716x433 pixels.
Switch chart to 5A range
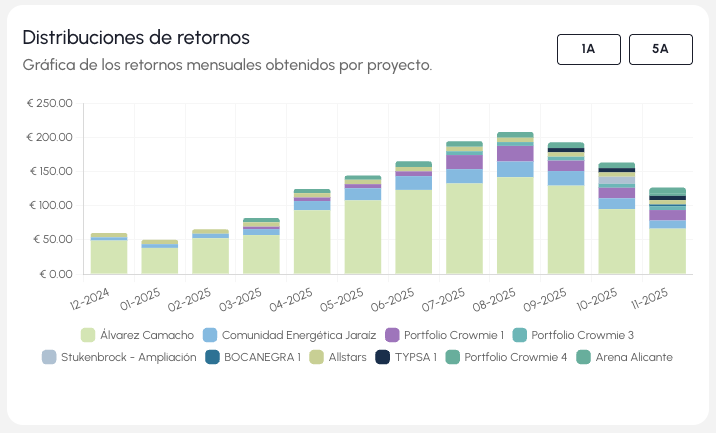click(x=660, y=49)
